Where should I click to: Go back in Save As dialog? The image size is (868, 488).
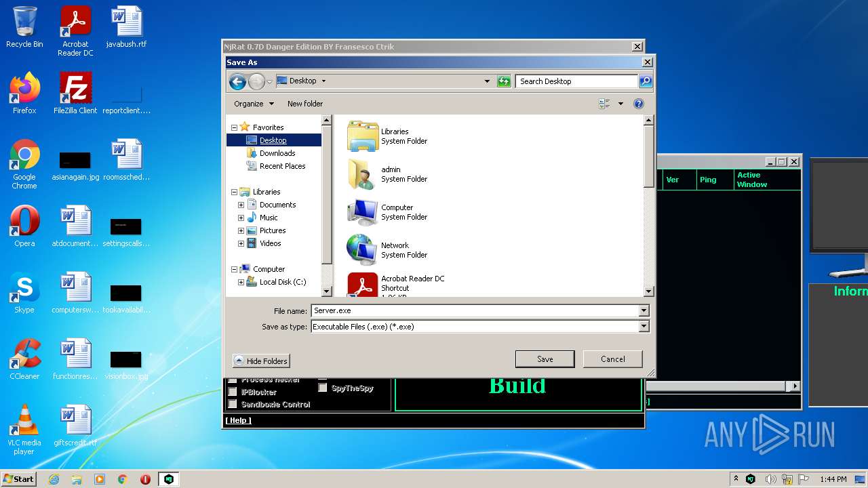[x=237, y=82]
